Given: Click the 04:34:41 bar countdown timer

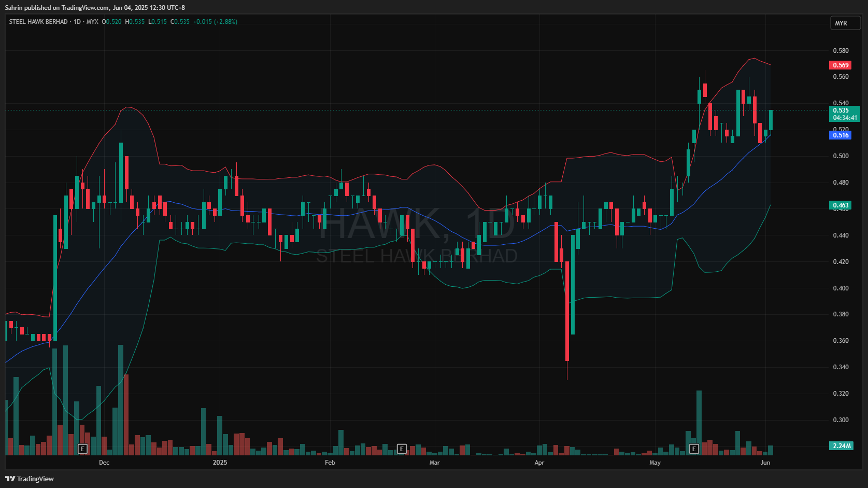Looking at the screenshot, I should pos(845,118).
